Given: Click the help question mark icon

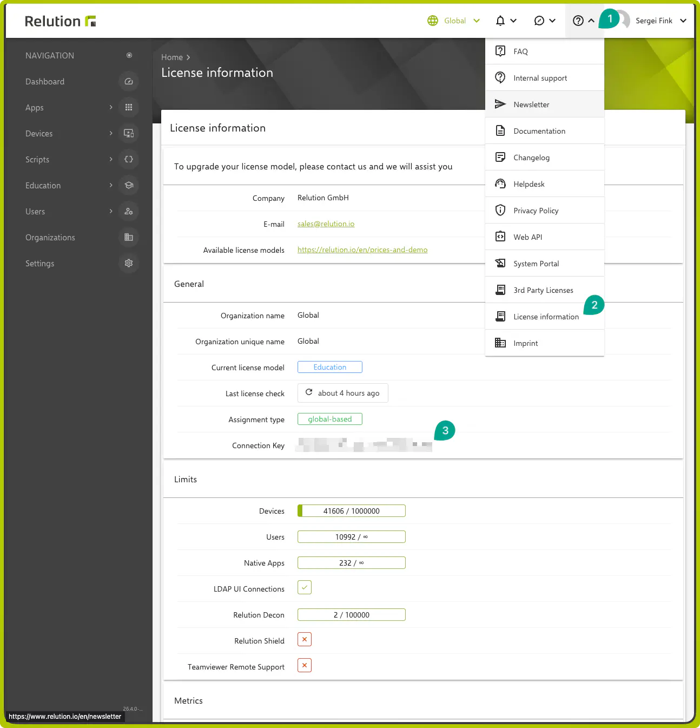Looking at the screenshot, I should click(x=578, y=21).
